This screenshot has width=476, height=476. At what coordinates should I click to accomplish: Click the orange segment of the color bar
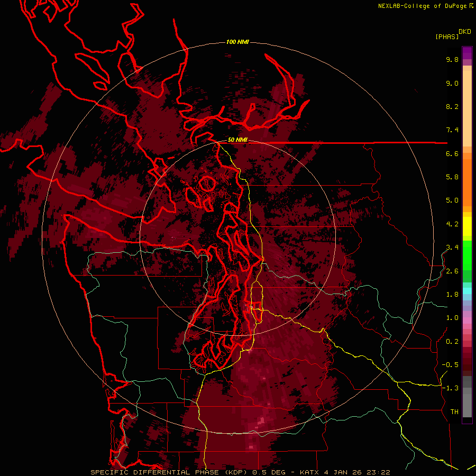467,183
